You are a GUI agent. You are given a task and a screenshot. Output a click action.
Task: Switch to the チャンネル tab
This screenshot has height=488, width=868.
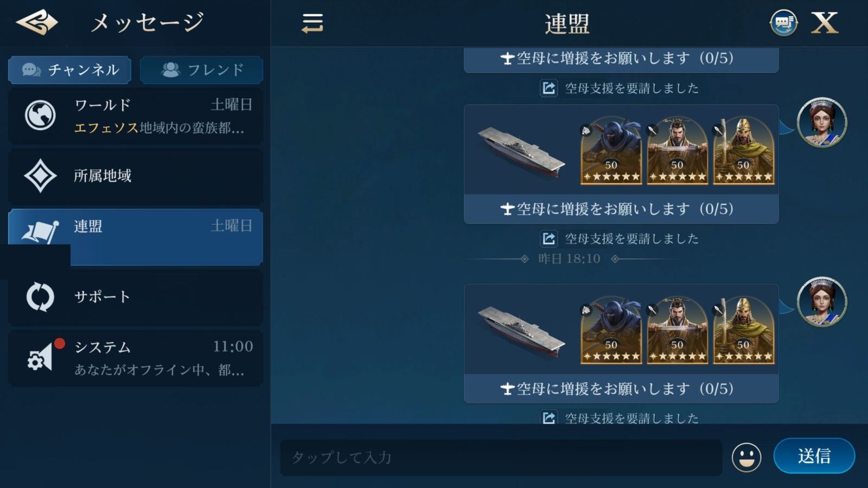coord(69,70)
